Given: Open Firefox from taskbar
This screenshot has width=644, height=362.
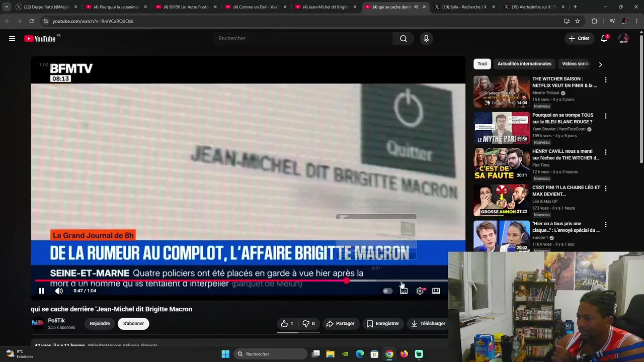Looking at the screenshot, I should (404, 354).
